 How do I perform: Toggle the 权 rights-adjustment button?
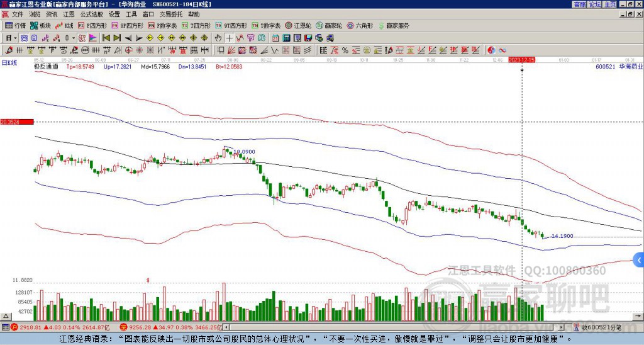(82, 38)
